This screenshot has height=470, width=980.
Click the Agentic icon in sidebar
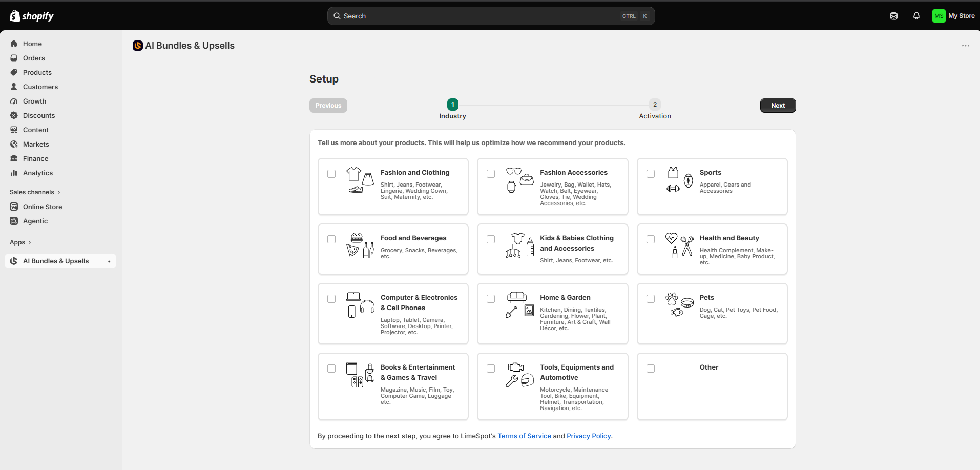pos(14,221)
